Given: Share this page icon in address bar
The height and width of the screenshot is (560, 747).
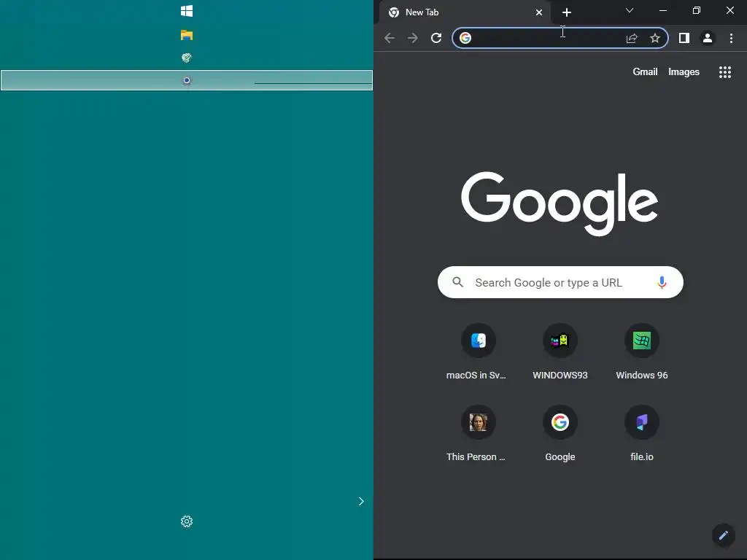Looking at the screenshot, I should [632, 38].
